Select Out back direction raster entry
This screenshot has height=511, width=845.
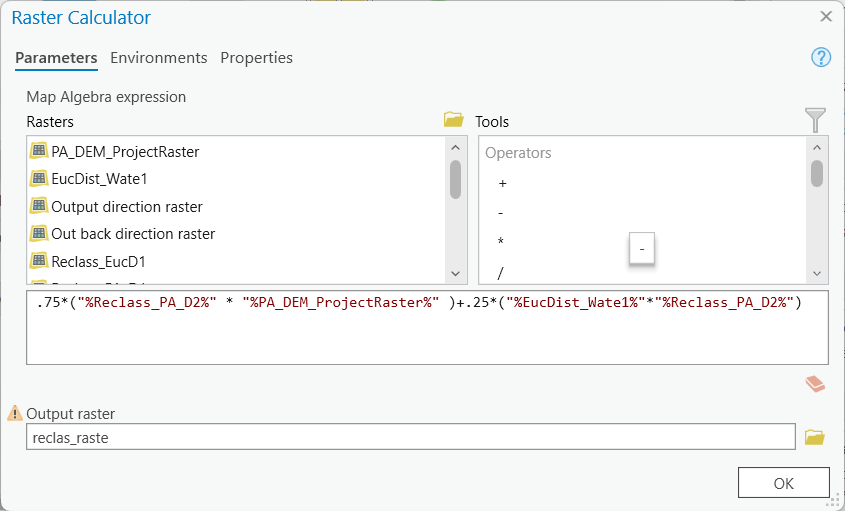pos(133,234)
